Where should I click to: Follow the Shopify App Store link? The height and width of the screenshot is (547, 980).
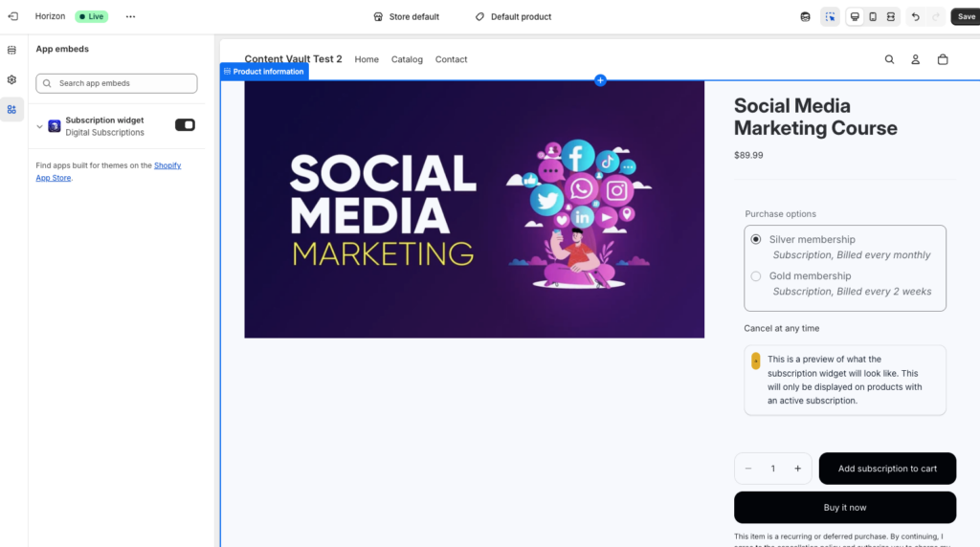click(167, 165)
